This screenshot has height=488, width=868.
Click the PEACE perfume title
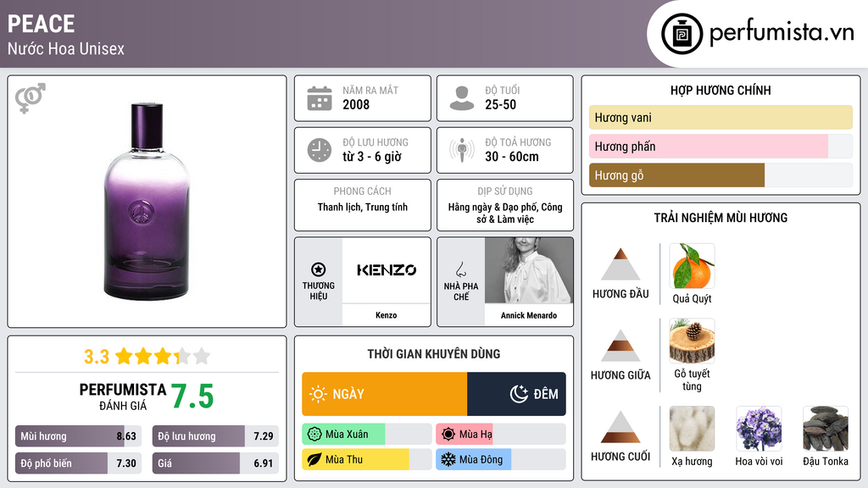[x=41, y=24]
